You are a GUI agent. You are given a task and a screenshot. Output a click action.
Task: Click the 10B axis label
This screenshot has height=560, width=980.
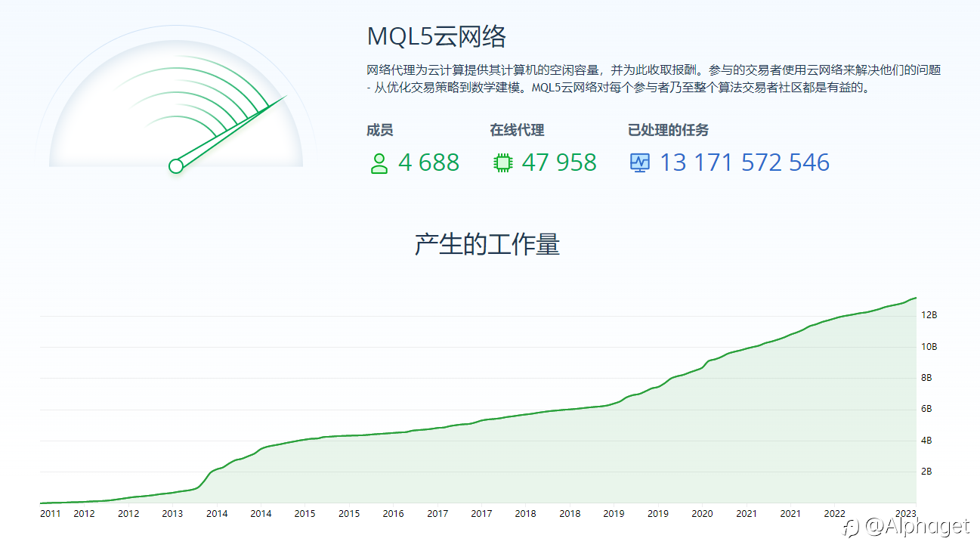929,347
